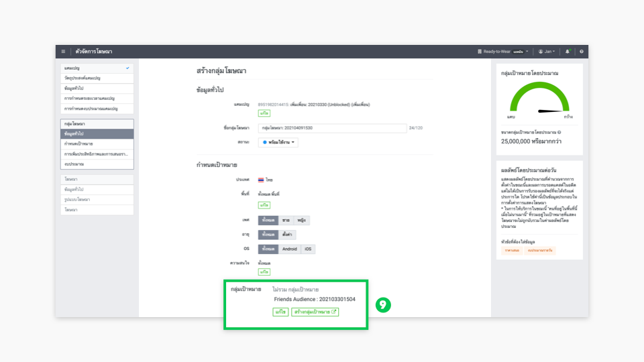Viewport: 644px width, 362px height.
Task: Click the ad group name input field
Action: [332, 128]
